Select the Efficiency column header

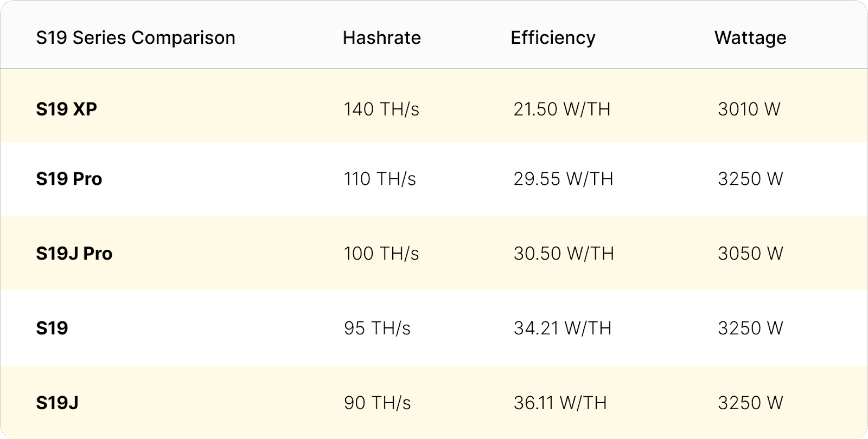(553, 38)
